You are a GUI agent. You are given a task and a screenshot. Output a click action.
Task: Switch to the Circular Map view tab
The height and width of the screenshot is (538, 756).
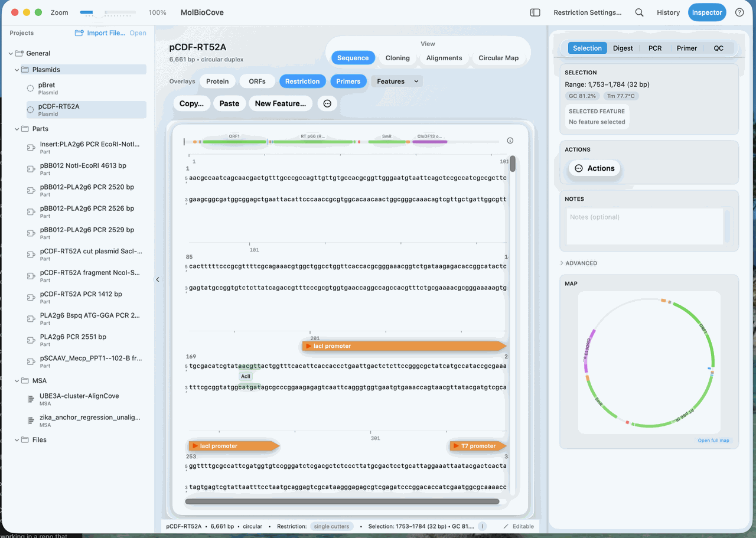pyautogui.click(x=498, y=58)
